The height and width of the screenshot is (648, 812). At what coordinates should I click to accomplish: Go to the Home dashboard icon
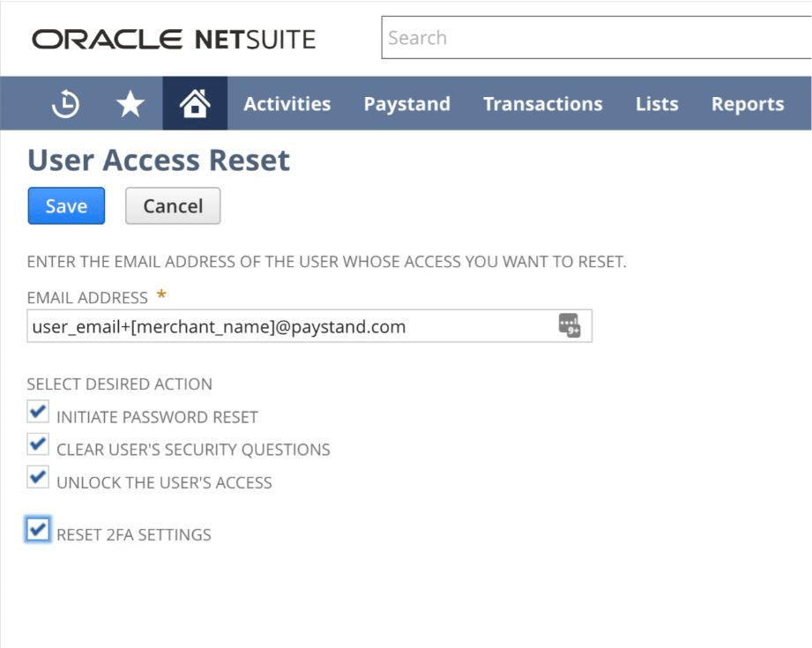click(195, 103)
